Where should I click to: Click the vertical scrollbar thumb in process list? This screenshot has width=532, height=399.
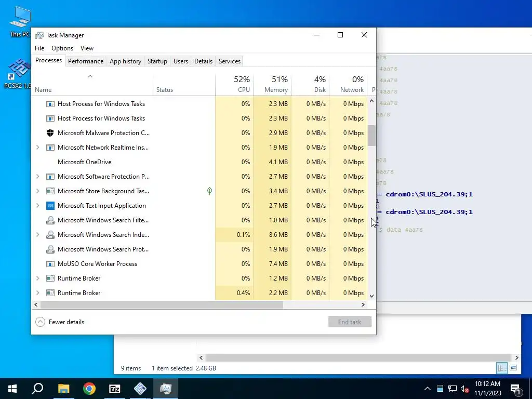[372, 136]
